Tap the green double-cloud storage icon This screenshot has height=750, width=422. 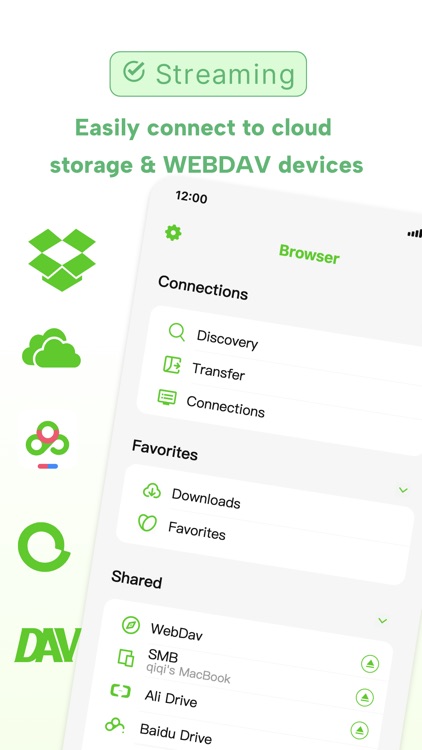click(51, 348)
